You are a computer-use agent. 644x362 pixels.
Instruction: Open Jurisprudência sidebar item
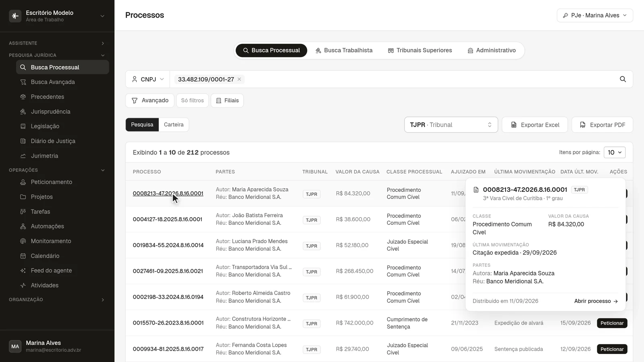tap(62, 111)
